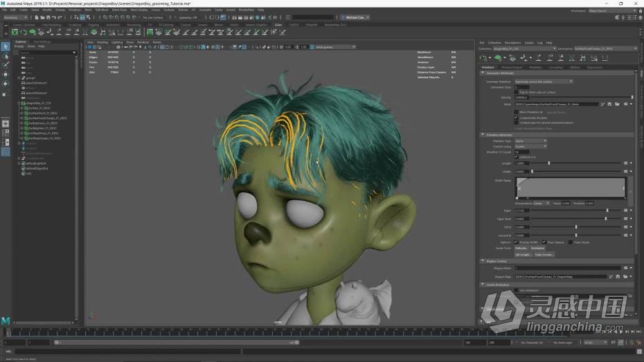Select the arrow Select tool in toolbox
This screenshot has height=362, width=644.
pos(6,47)
